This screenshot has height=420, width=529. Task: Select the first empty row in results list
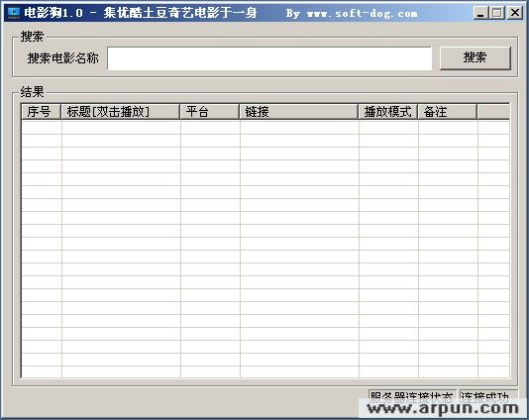click(265, 128)
